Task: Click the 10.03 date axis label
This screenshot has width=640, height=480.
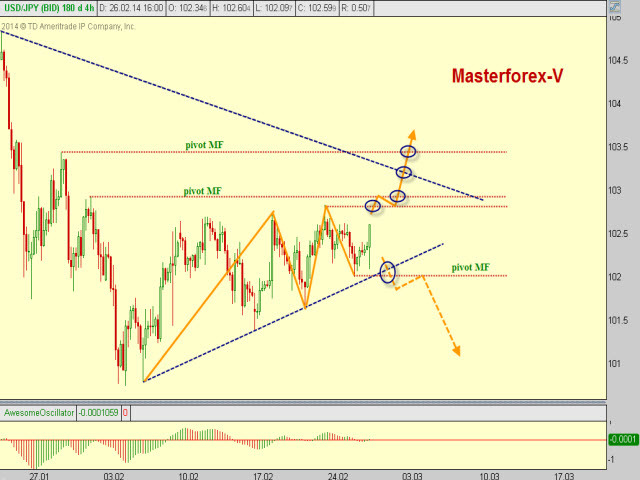Action: click(x=489, y=476)
